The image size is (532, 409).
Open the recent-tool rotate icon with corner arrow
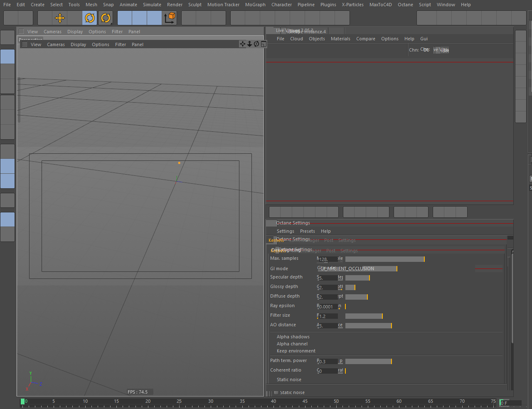tap(106, 18)
